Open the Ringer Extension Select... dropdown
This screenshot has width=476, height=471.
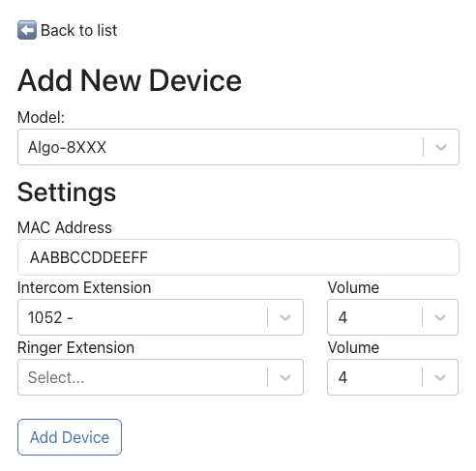161,377
